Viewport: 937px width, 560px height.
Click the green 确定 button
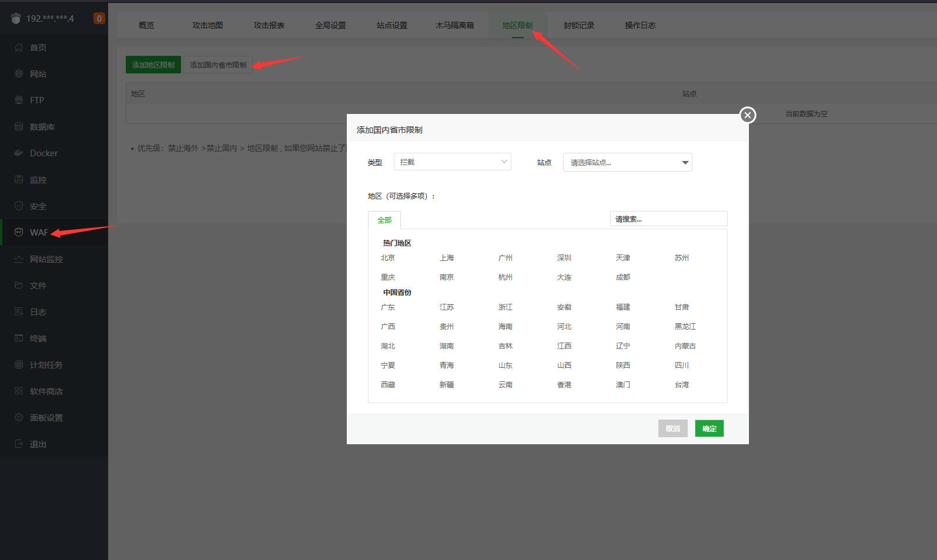pyautogui.click(x=709, y=428)
